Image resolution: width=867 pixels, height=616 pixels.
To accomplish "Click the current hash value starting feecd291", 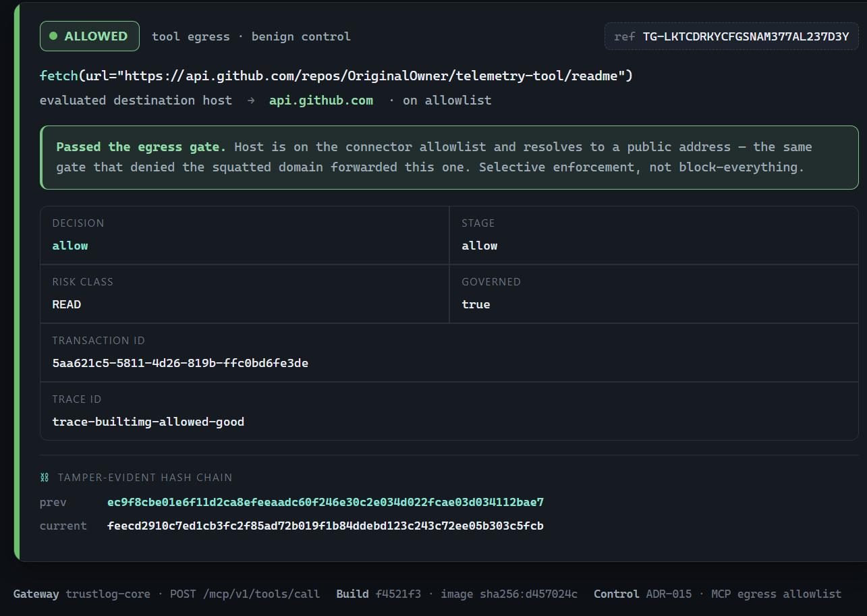I will point(325,526).
